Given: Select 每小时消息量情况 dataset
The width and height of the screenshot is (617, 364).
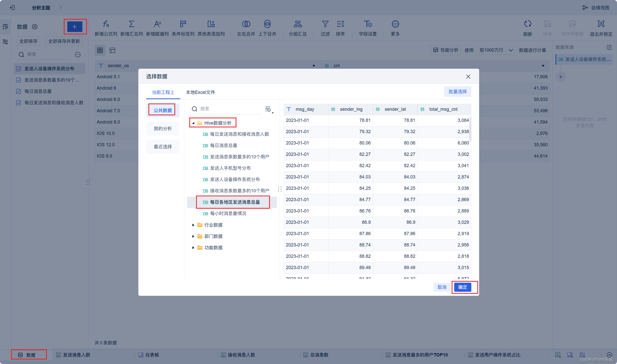Looking at the screenshot, I should [228, 213].
